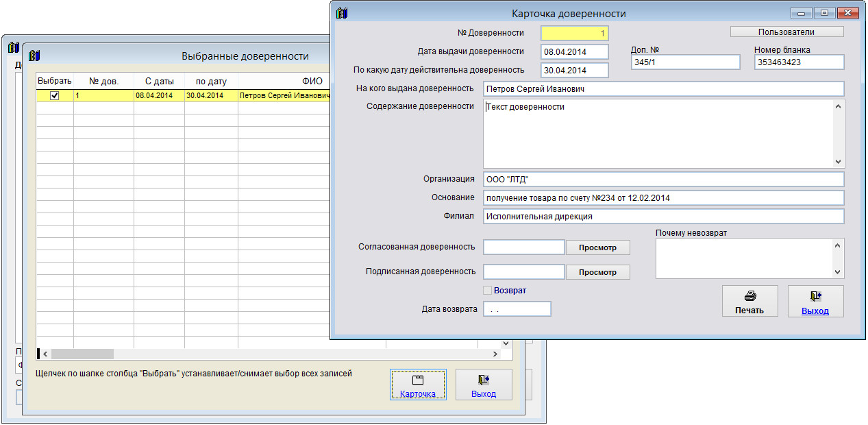Click the Подписанная доверенность input field
This screenshot has height=425, width=868.
point(524,271)
